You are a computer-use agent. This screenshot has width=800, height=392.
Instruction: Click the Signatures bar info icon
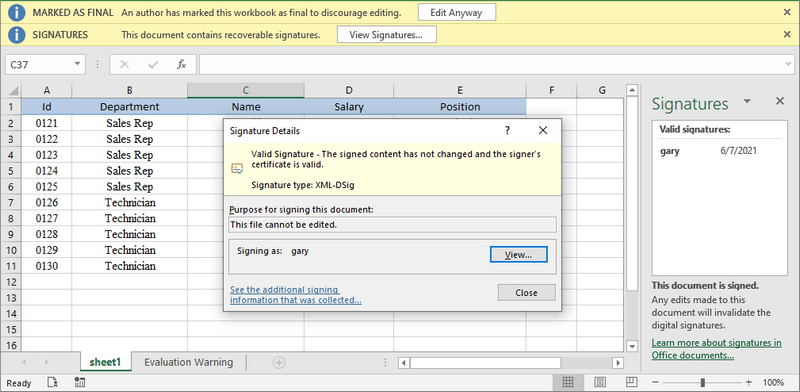point(17,35)
